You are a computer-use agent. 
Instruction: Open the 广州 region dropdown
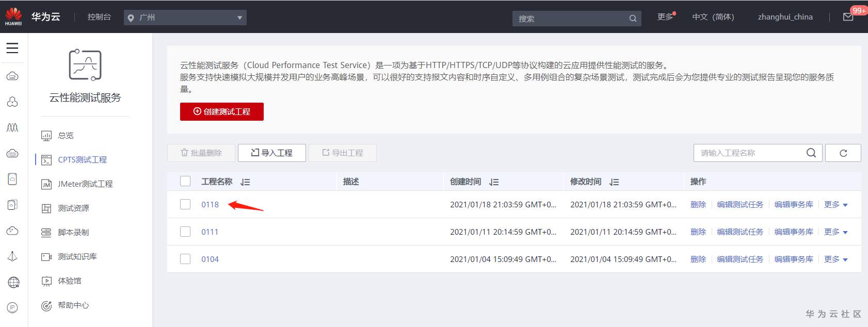(x=185, y=18)
